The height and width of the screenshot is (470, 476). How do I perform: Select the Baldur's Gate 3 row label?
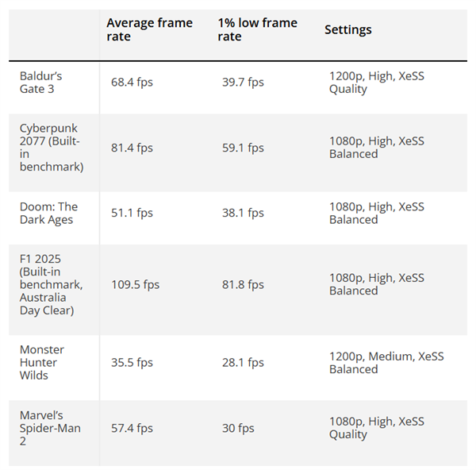coord(40,83)
